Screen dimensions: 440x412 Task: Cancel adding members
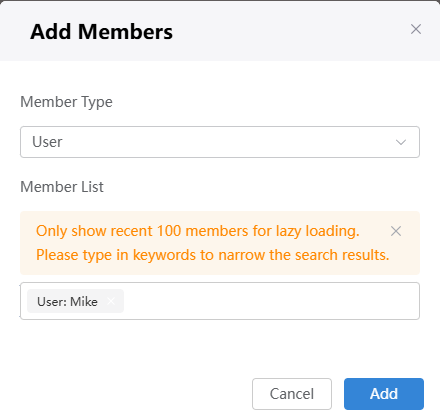coord(292,394)
